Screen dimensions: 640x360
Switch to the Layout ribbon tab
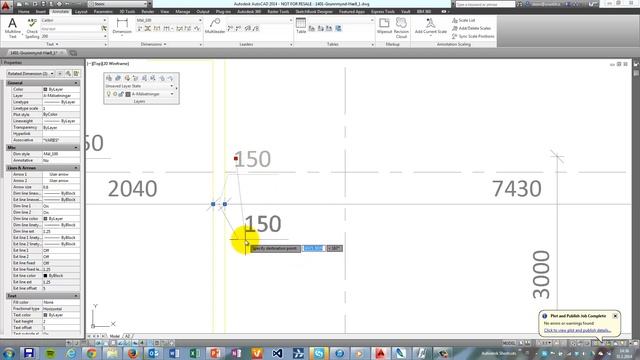(81, 12)
